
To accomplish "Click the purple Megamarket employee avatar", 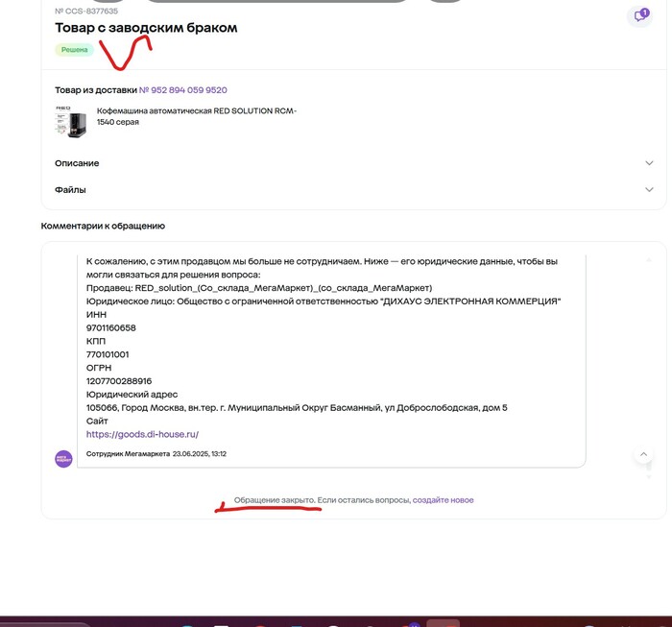I will (63, 459).
